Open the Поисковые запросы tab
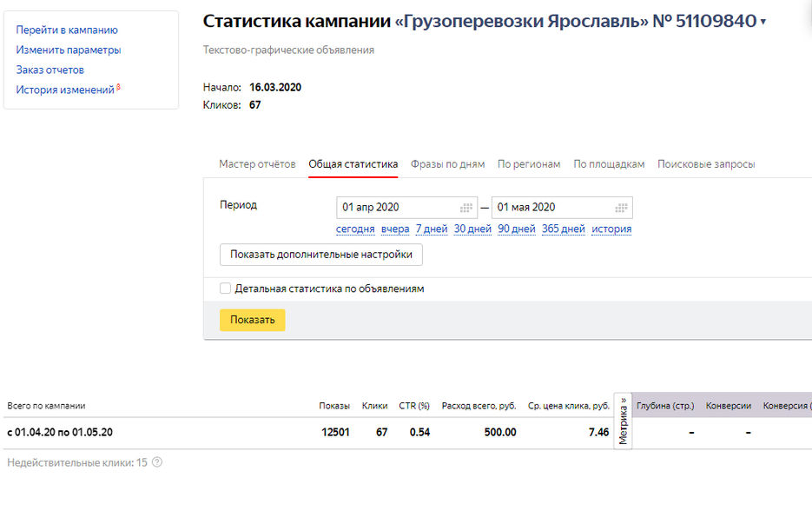The width and height of the screenshot is (812, 511). [x=705, y=163]
